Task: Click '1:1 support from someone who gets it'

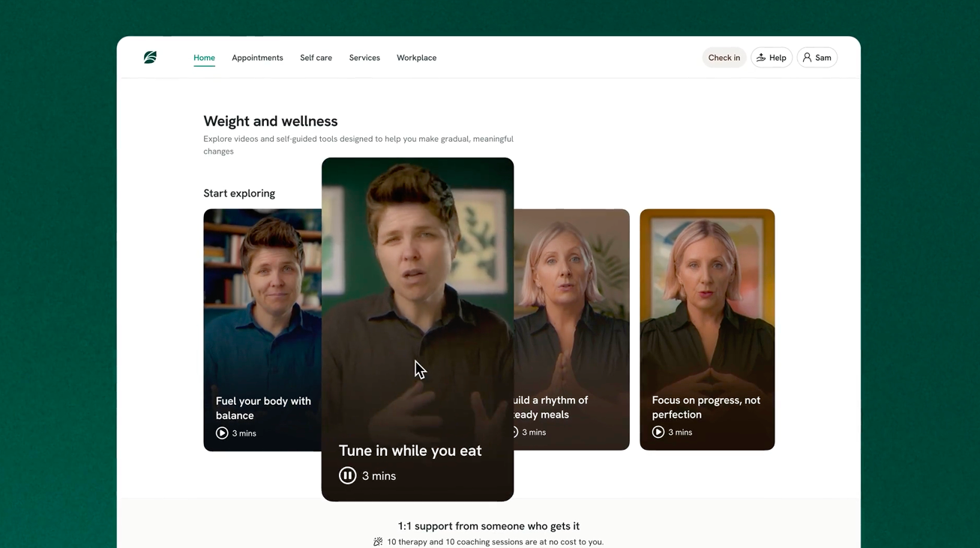Action: [x=489, y=526]
